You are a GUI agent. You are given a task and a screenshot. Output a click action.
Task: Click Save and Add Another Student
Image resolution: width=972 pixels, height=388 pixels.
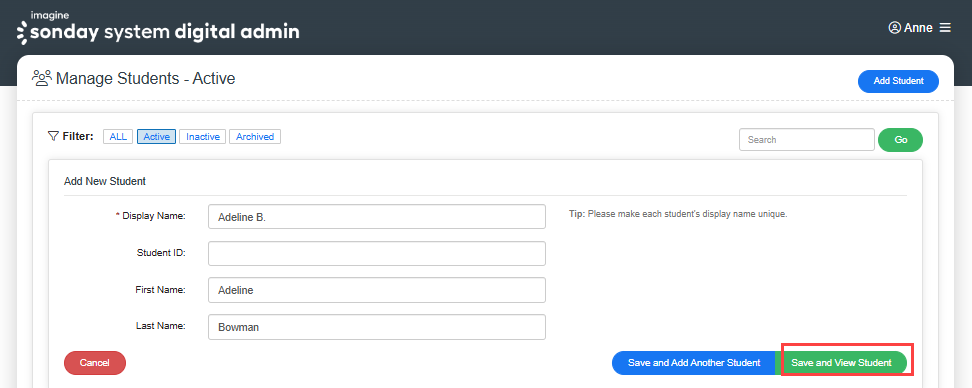pos(694,363)
